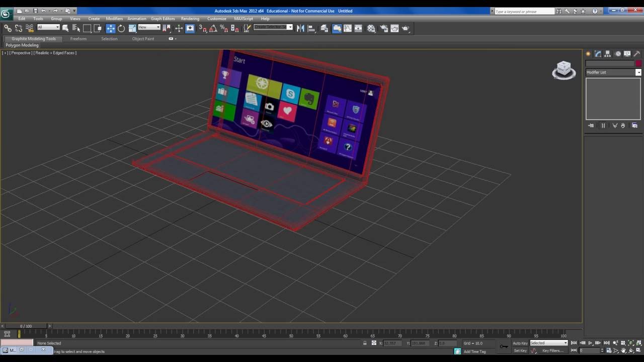Open the reference coordinate system 'View' dropdown
This screenshot has height=362, width=644.
149,27
